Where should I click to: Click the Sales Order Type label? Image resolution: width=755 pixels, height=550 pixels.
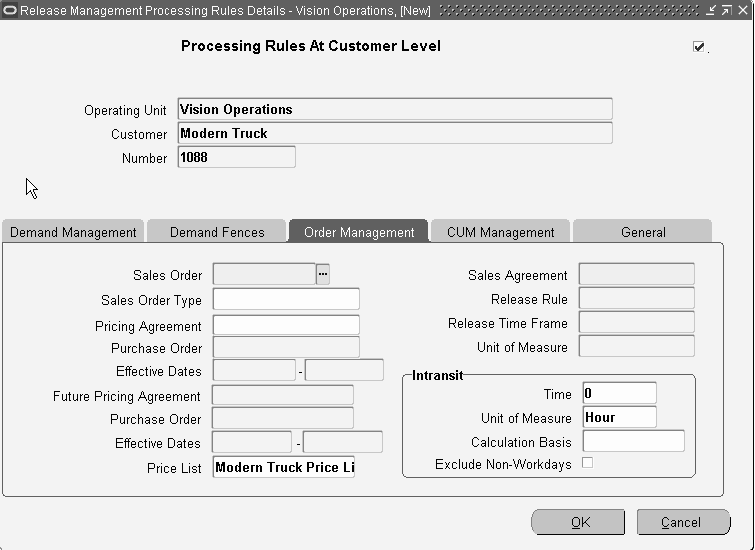(x=151, y=301)
